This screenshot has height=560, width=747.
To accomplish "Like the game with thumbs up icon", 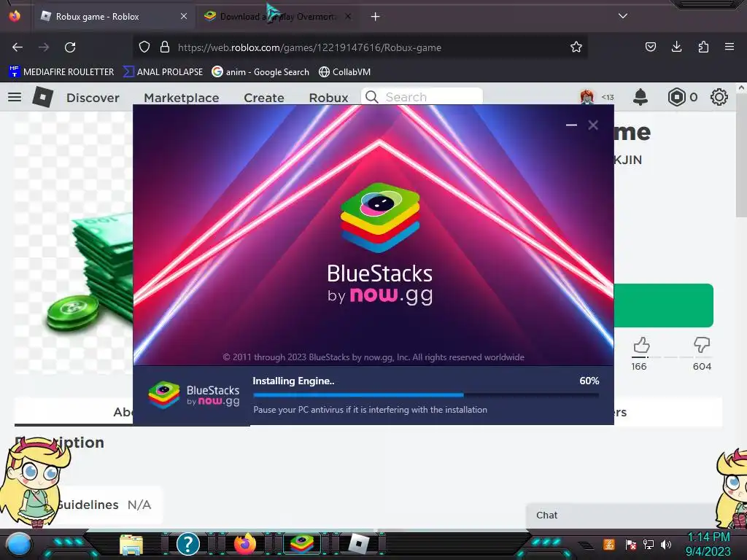I will pos(641,345).
